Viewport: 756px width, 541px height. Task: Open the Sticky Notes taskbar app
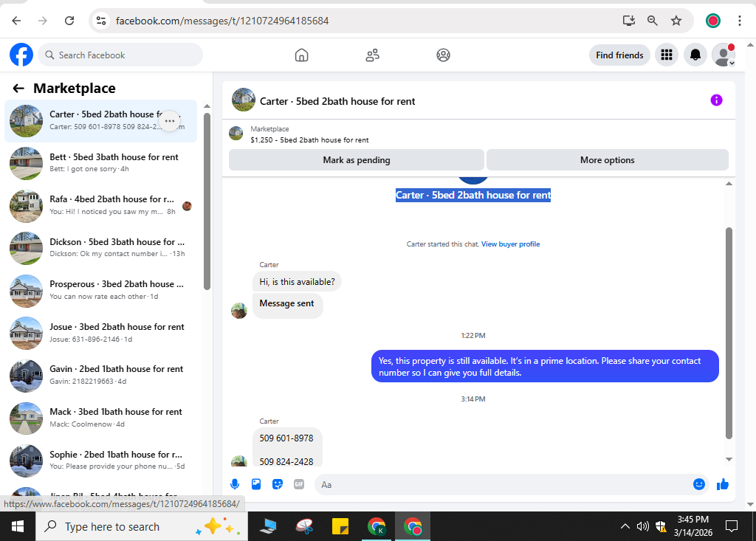tap(340, 526)
